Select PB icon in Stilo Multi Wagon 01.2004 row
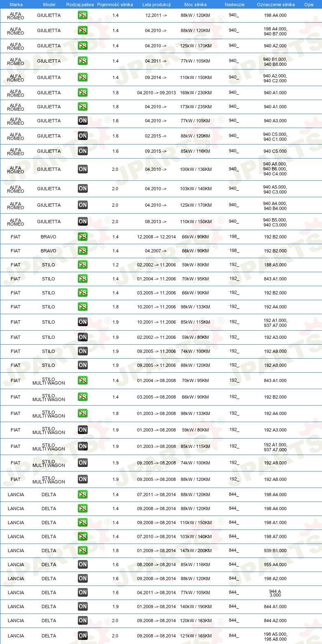Image resolution: width=322 pixels, height=644 pixels. [83, 380]
